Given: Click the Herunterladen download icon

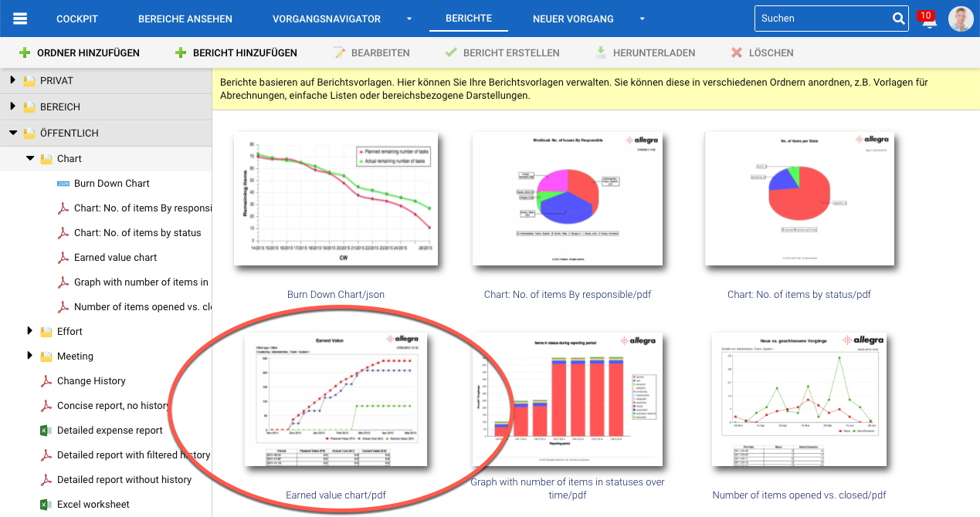Looking at the screenshot, I should [601, 53].
